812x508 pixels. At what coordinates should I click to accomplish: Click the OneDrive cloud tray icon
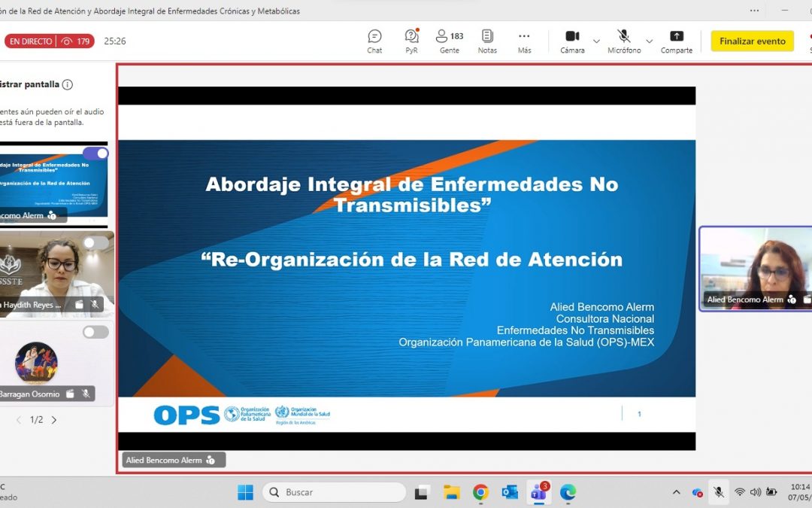tap(698, 492)
